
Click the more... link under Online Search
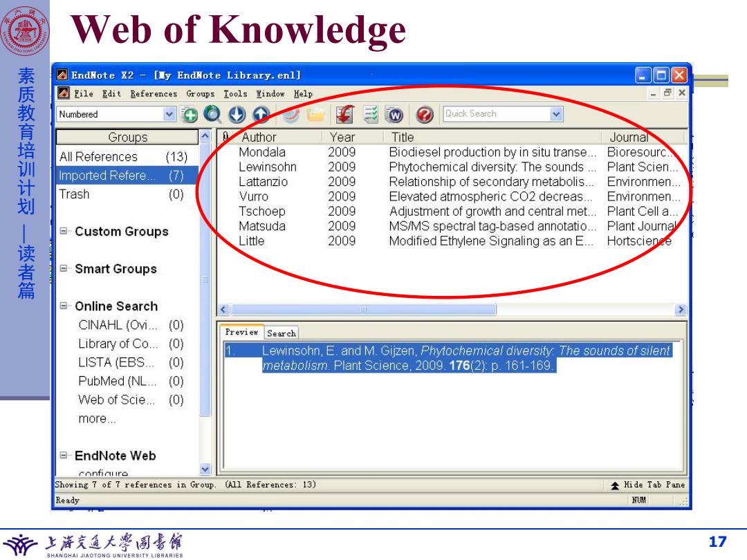point(97,418)
